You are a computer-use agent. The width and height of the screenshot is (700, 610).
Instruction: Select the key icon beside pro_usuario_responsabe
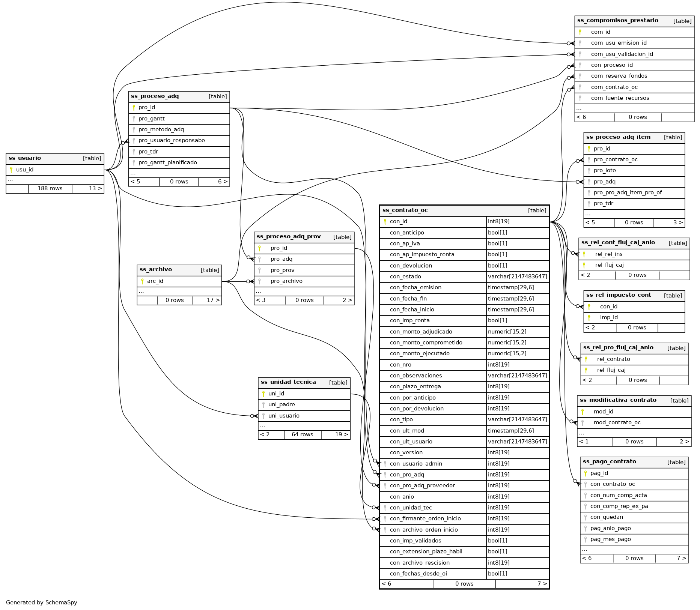pyautogui.click(x=134, y=141)
